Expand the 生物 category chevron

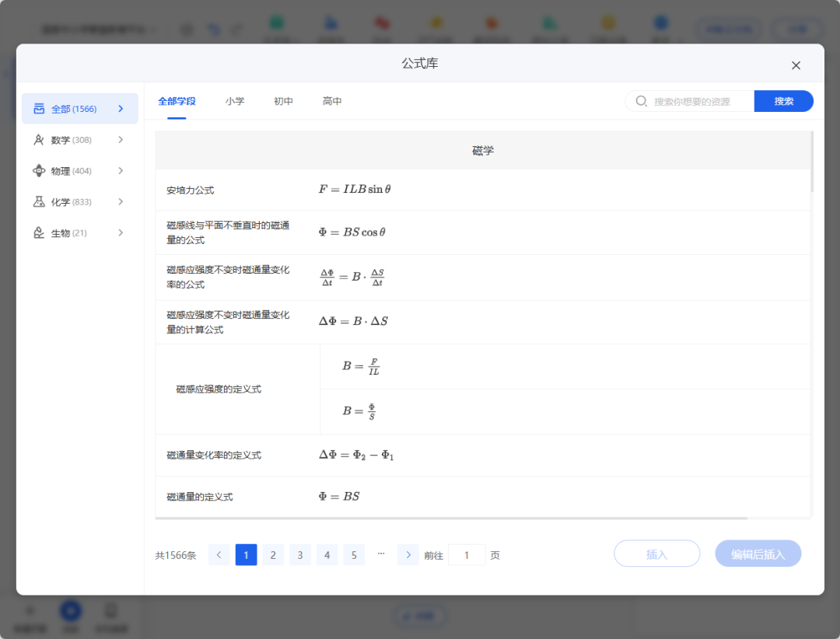121,232
